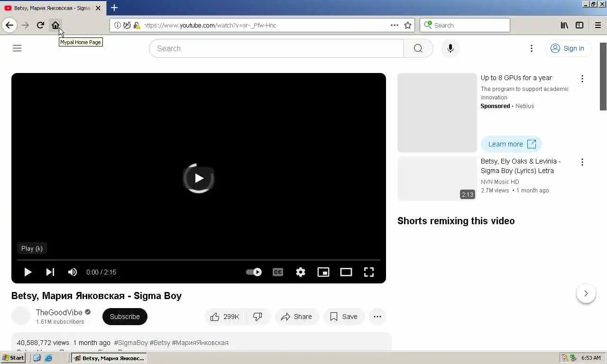Open the player settings gear
Image resolution: width=607 pixels, height=364 pixels.
coord(301,272)
